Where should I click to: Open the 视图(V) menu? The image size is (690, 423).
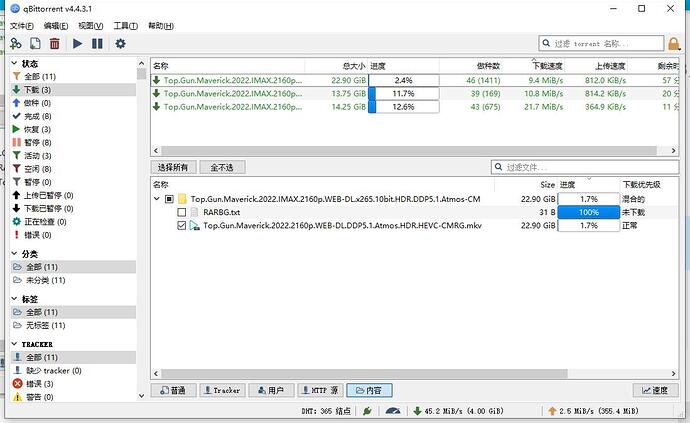pyautogui.click(x=91, y=26)
